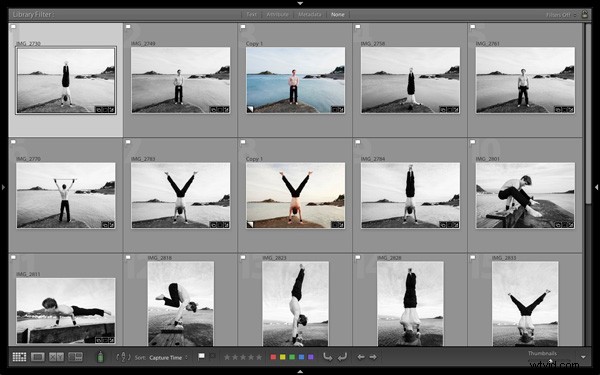Select the IMG_2823 one-arm handstand thumbnail

point(295,304)
